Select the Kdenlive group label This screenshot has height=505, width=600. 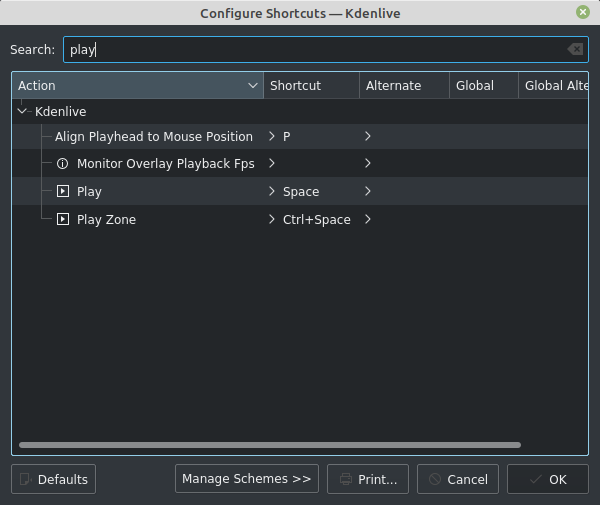pyautogui.click(x=60, y=112)
